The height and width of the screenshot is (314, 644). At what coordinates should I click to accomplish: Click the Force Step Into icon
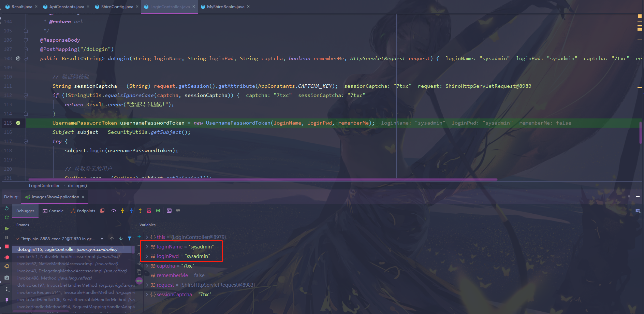coord(131,211)
